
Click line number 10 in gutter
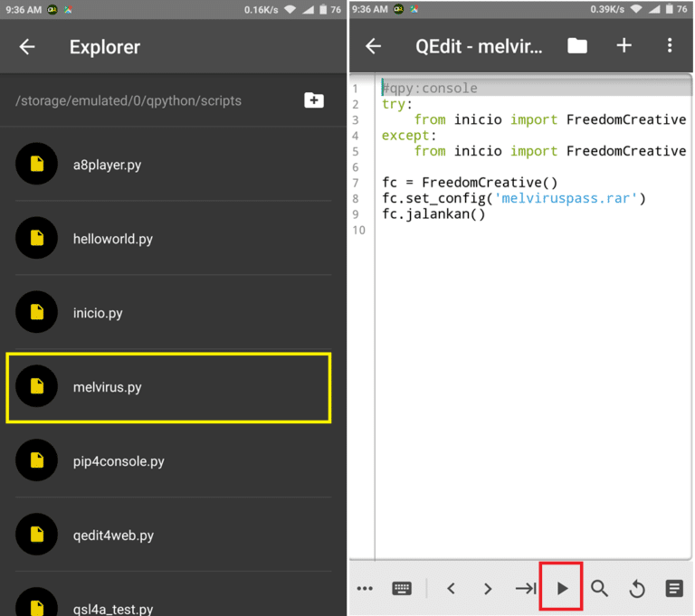point(359,230)
